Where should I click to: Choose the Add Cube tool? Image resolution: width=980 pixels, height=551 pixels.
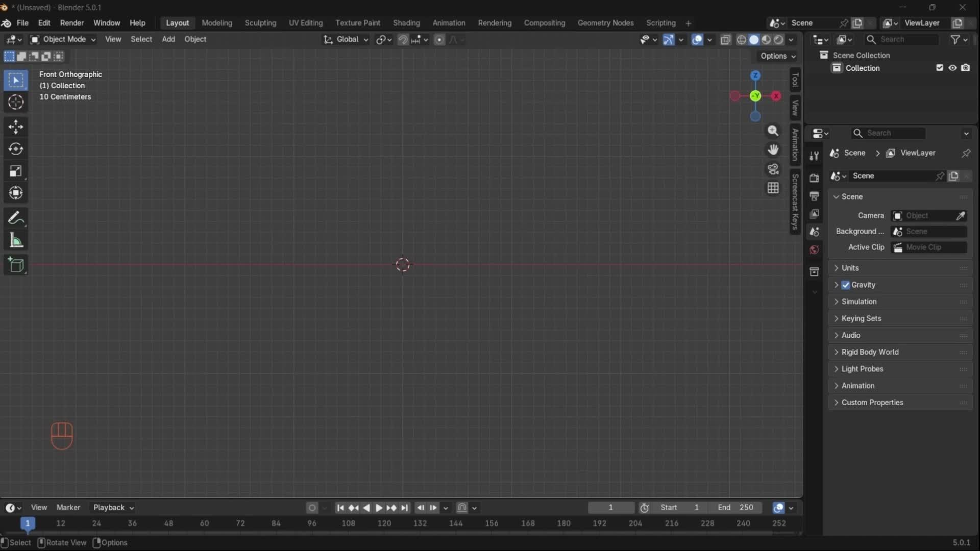click(16, 265)
